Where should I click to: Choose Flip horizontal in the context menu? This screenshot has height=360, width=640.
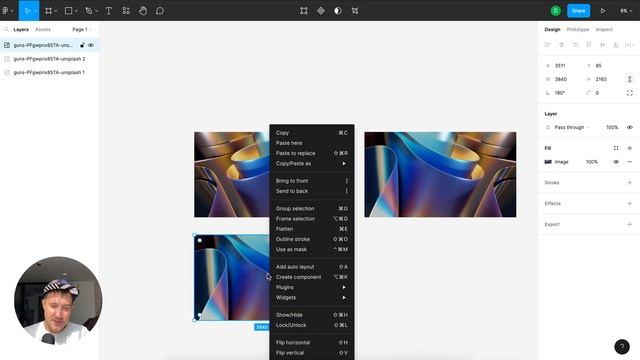[x=312, y=342]
